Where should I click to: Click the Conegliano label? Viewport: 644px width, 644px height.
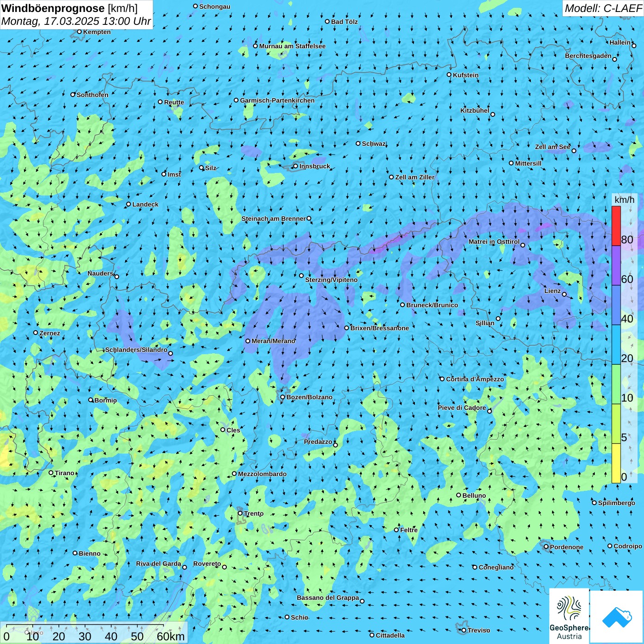click(x=496, y=567)
